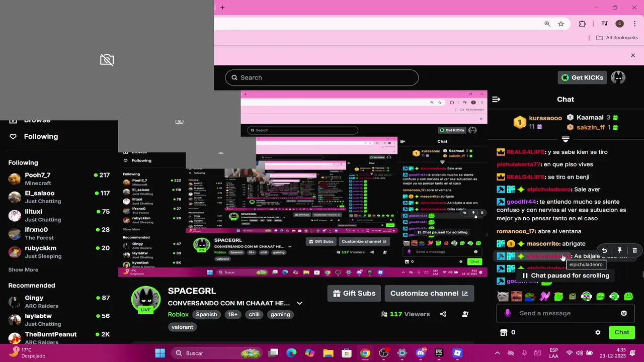
Task: Open the Following sidebar item
Action: (x=34, y=136)
